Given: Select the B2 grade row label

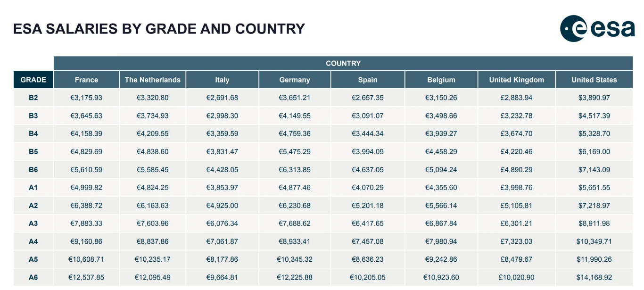Looking at the screenshot, I should click(x=33, y=98).
